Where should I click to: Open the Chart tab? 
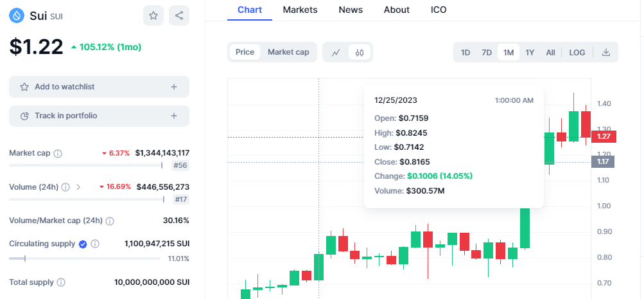click(x=250, y=10)
